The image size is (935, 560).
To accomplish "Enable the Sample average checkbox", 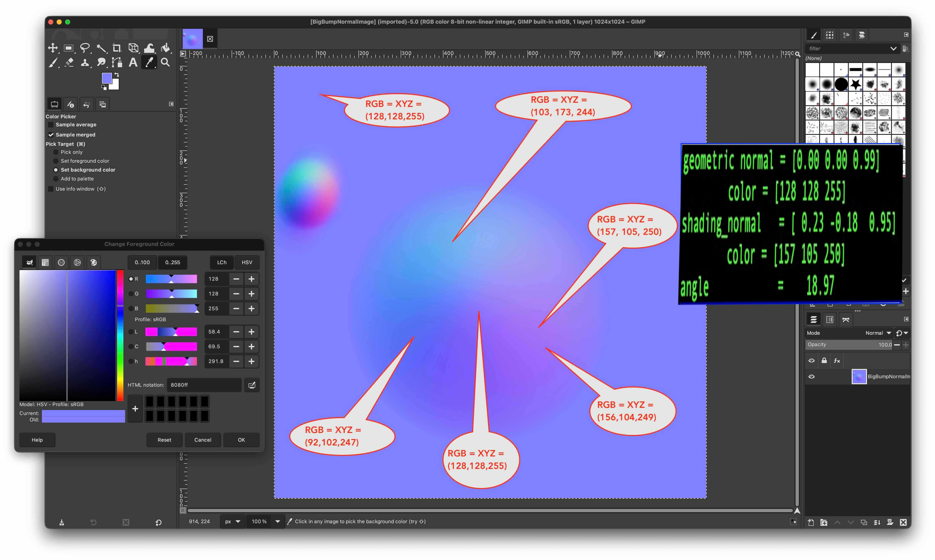I will [51, 124].
